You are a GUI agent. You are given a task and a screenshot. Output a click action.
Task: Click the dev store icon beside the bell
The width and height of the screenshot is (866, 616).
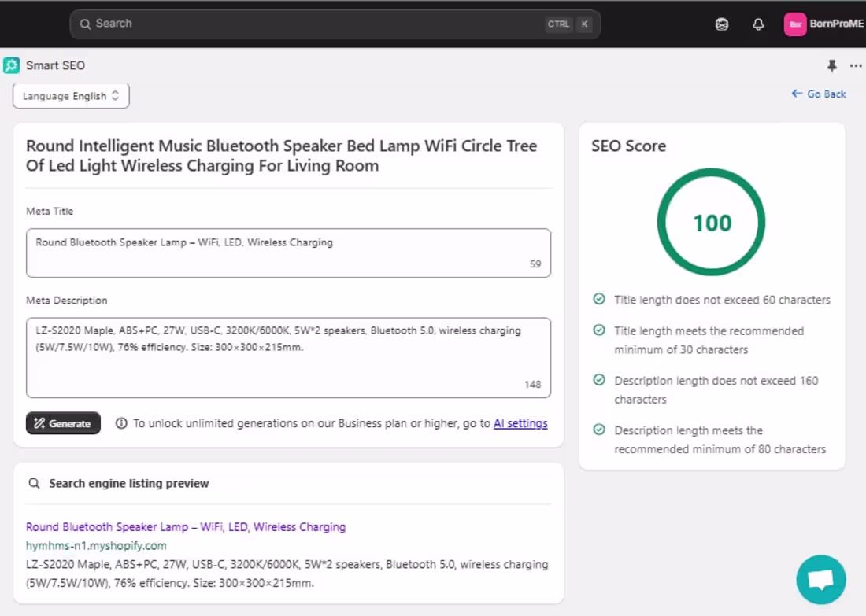(721, 24)
